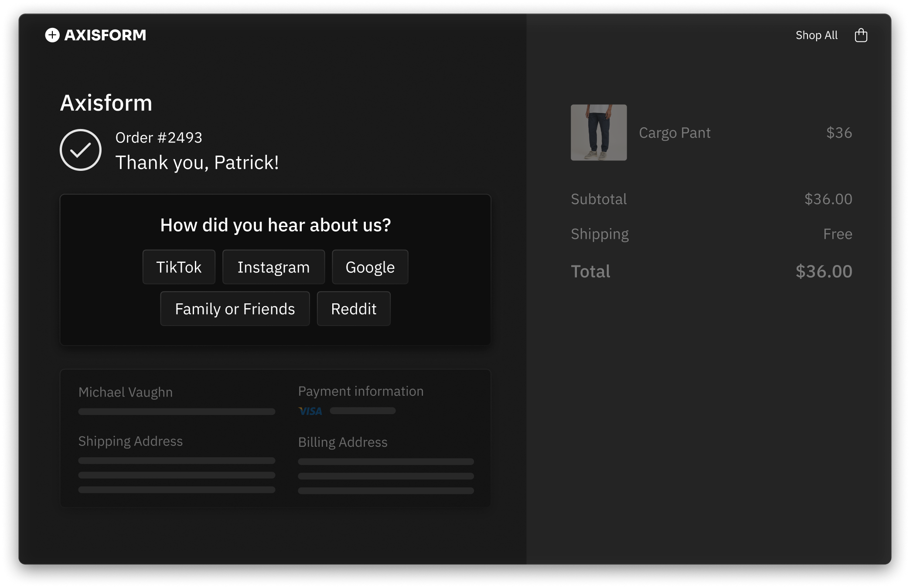The width and height of the screenshot is (910, 588).
Task: Click the Total label
Action: (x=590, y=271)
